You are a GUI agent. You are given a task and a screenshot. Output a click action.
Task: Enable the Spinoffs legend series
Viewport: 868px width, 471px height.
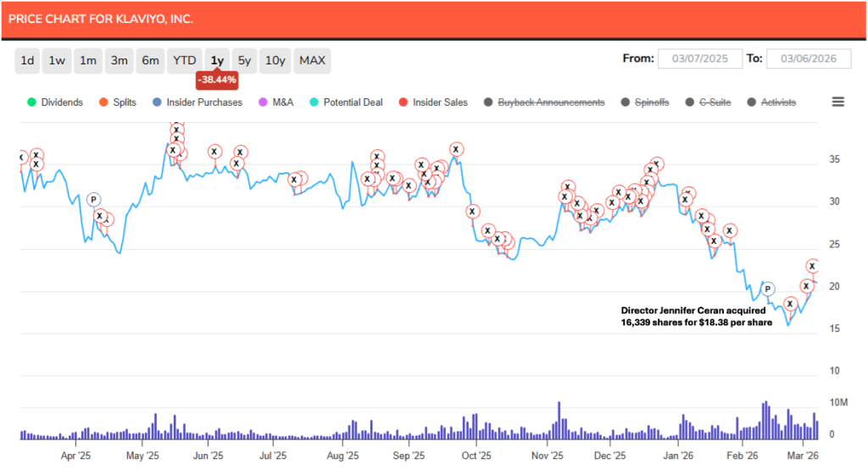pyautogui.click(x=645, y=103)
